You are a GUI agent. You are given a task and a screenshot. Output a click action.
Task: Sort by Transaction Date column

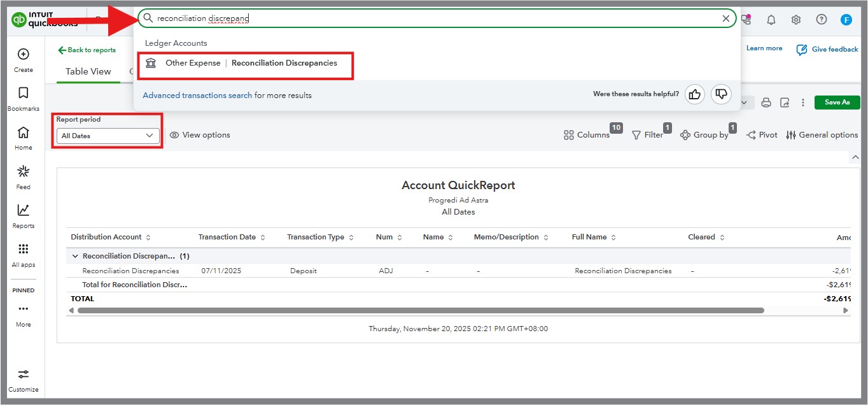click(263, 238)
